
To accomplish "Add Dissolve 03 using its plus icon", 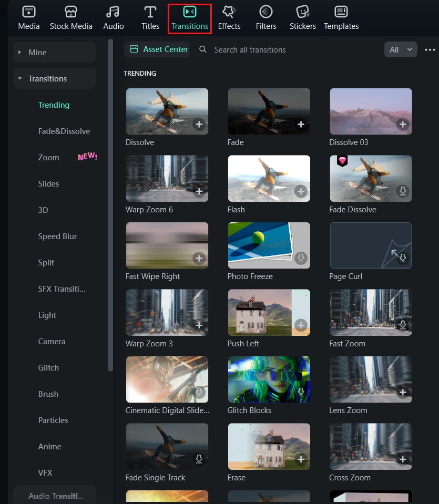I will (x=403, y=125).
